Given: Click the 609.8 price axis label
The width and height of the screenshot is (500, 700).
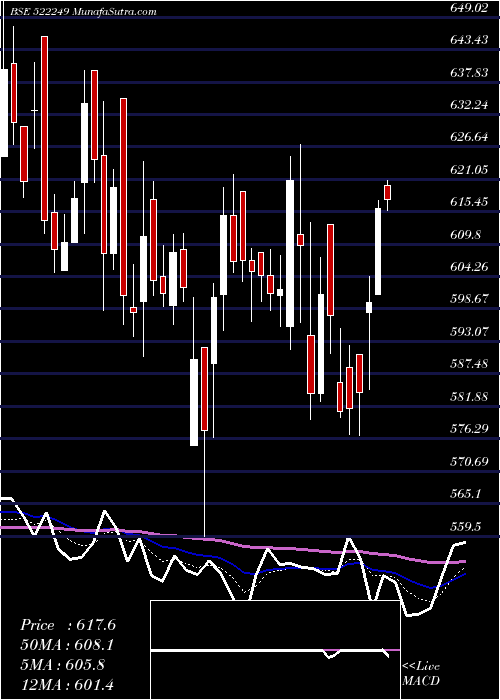Looking at the screenshot, I should (466, 235).
